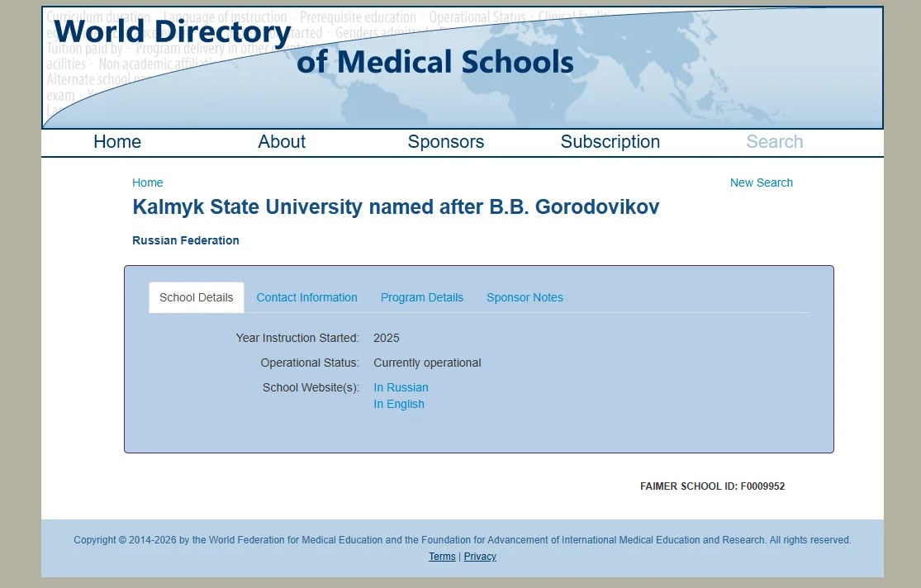Viewport: 921px width, 588px height.
Task: Open the school website In Russian
Action: (401, 387)
